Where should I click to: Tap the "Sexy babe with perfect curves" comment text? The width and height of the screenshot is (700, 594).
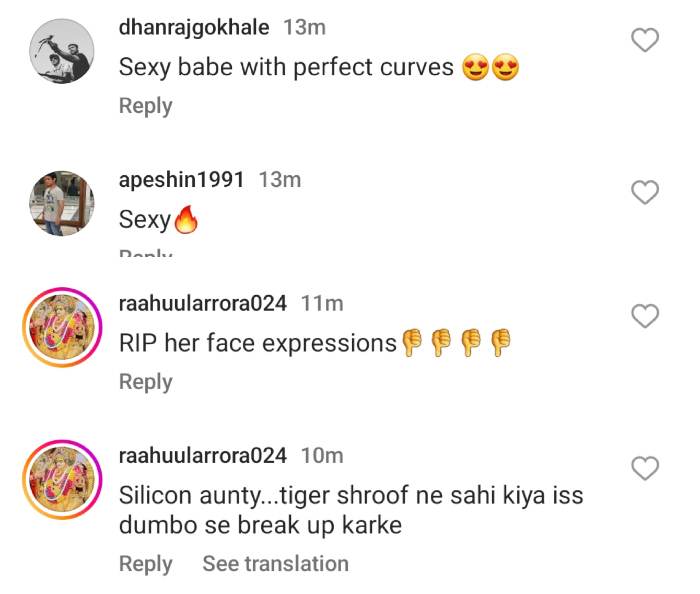[286, 68]
